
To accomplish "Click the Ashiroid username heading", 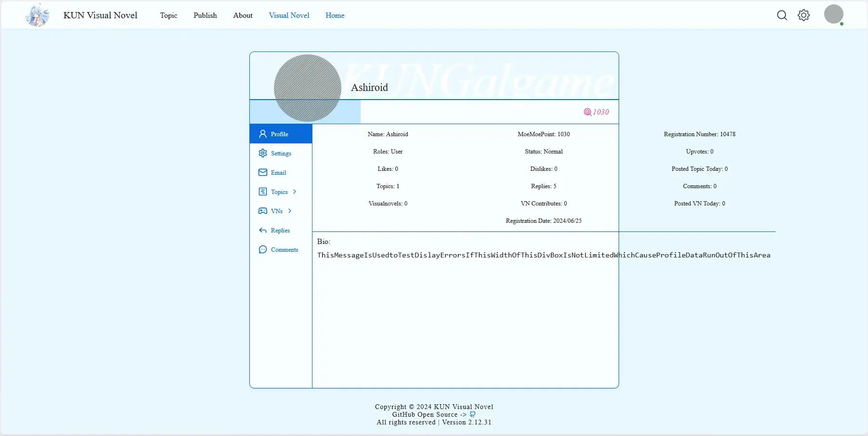I will click(x=369, y=87).
